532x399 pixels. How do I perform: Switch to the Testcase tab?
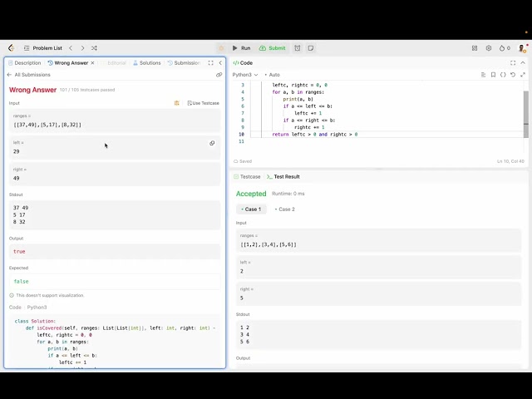click(x=247, y=177)
